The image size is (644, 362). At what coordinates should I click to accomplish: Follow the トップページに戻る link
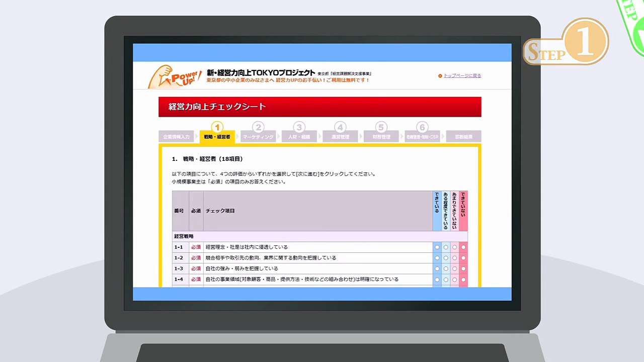[462, 76]
